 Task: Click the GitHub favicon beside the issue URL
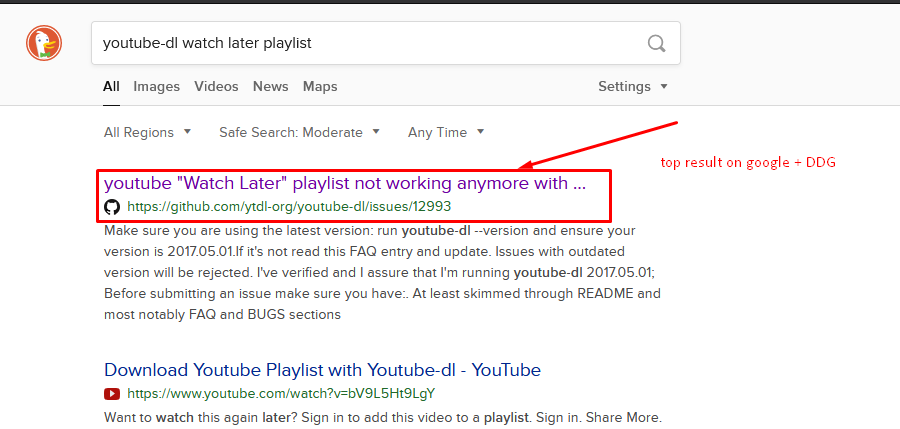pos(112,207)
